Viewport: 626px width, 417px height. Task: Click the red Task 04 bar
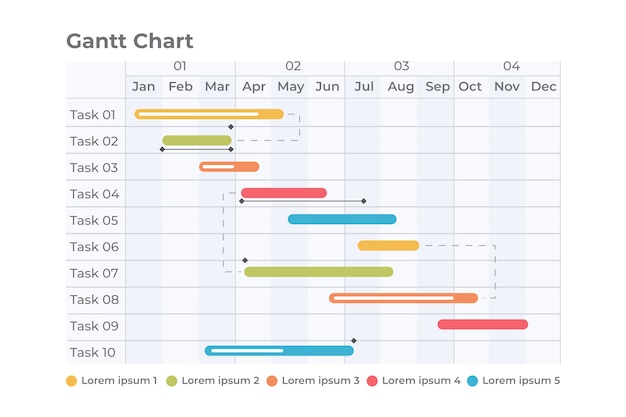284,193
